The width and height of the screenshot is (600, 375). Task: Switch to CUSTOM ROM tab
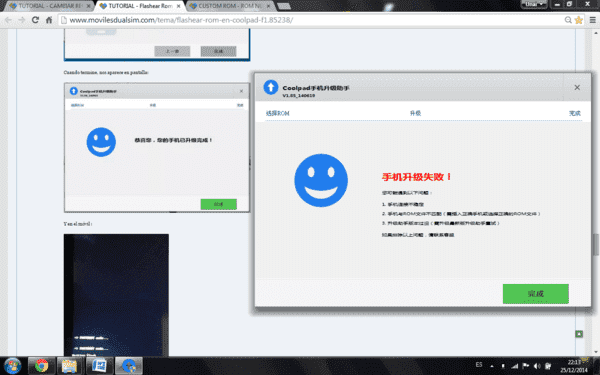pyautogui.click(x=230, y=6)
